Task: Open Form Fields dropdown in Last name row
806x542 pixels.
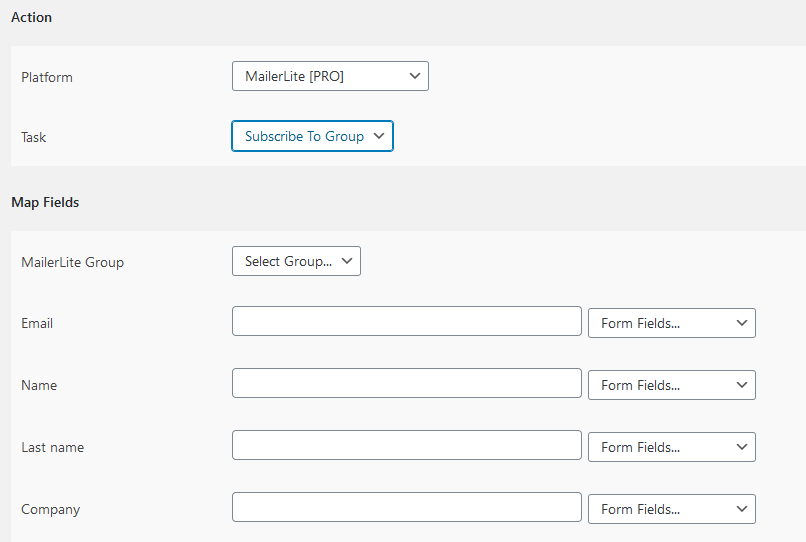Action: 672,447
